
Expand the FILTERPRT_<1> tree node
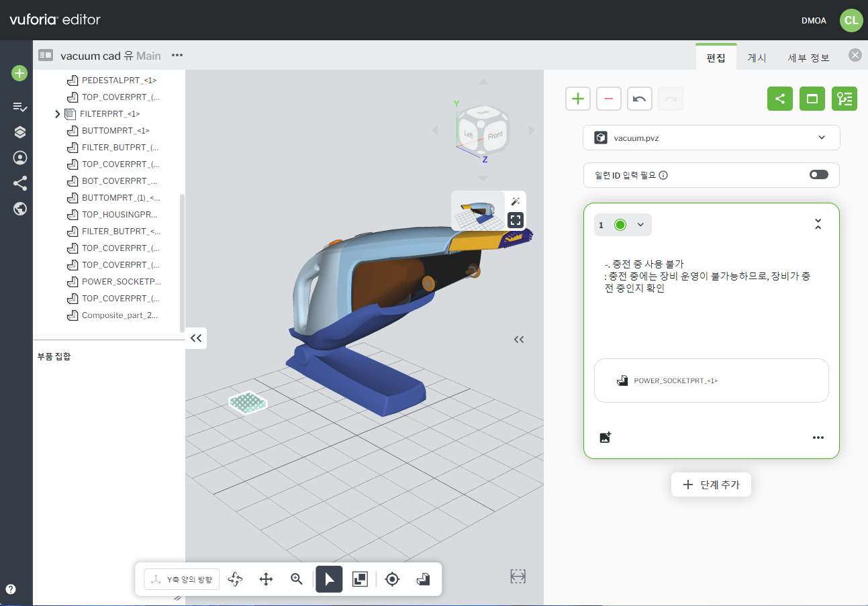click(x=58, y=114)
